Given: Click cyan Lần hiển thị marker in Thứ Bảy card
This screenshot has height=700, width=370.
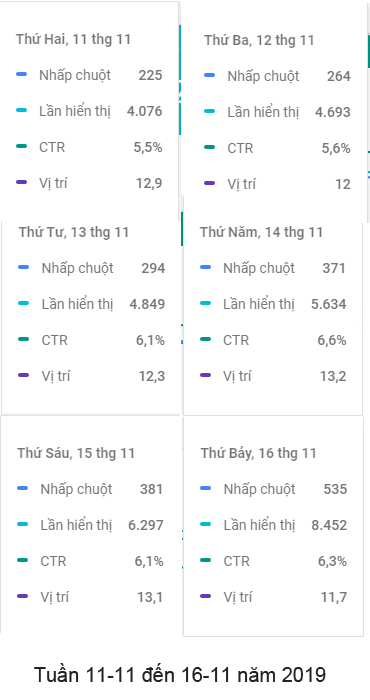Looking at the screenshot, I should [x=206, y=525].
